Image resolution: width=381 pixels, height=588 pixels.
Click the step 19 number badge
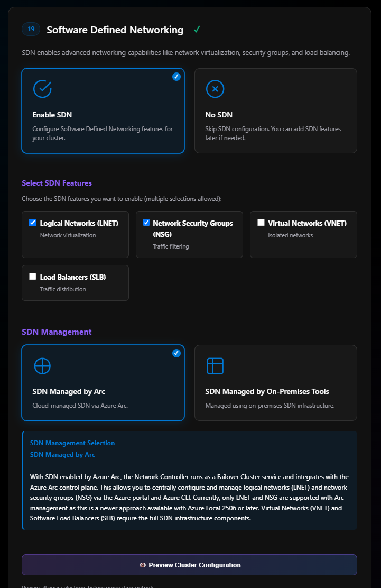point(31,29)
